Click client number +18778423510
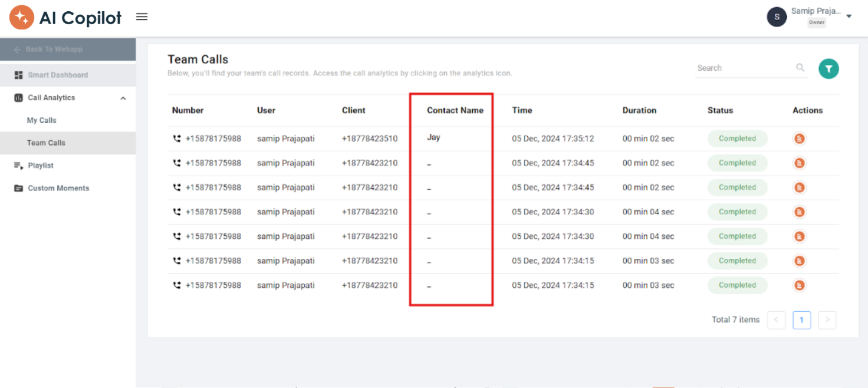 pyautogui.click(x=370, y=139)
